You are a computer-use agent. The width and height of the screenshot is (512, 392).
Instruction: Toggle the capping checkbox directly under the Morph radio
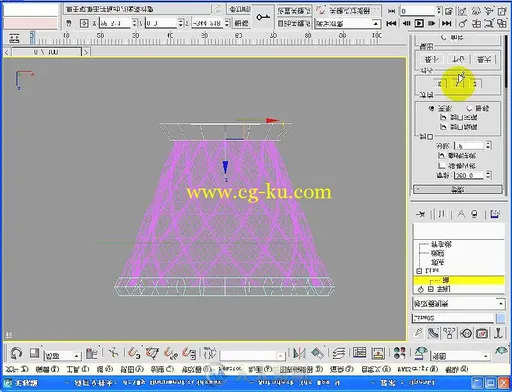[443, 117]
